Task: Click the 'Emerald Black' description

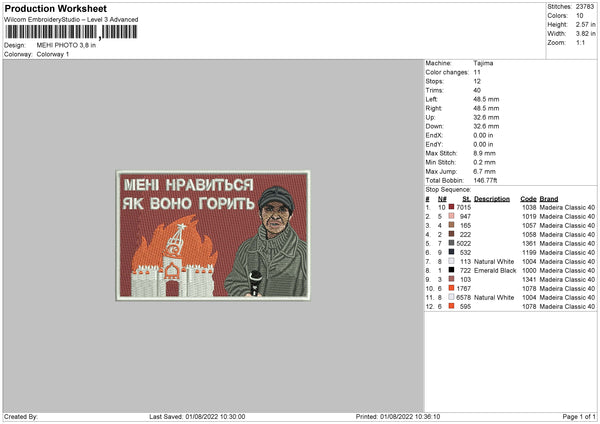Action: [x=495, y=270]
